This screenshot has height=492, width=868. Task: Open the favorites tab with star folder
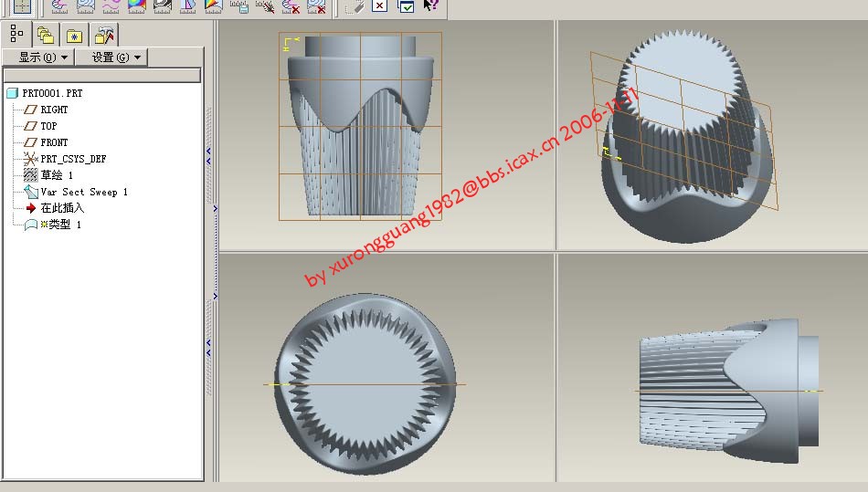74,35
